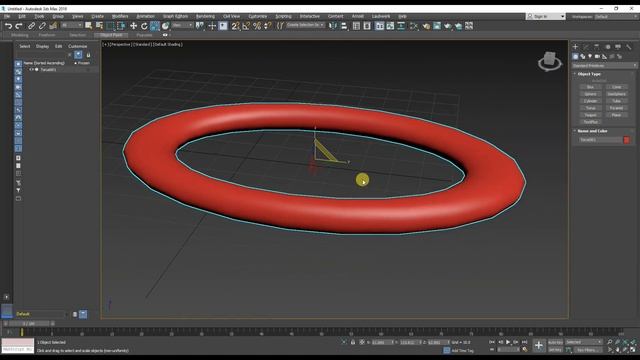Click the Play Animation button
640x360 pixels.
pyautogui.click(x=508, y=342)
